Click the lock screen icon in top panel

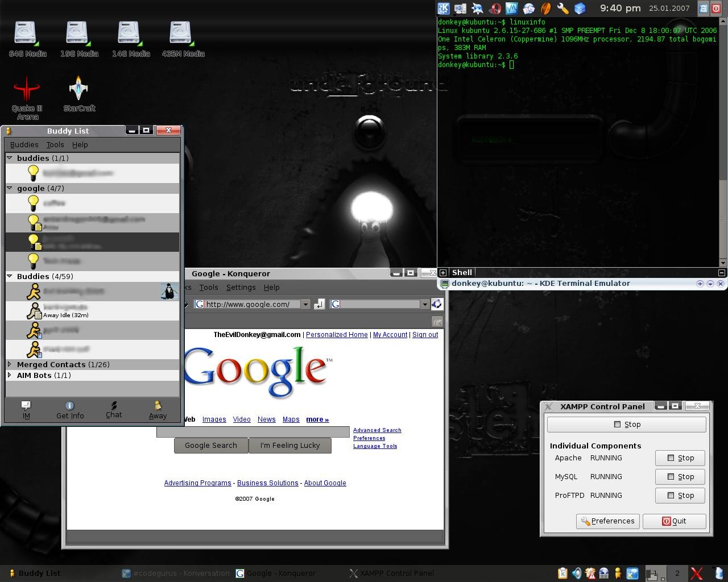click(704, 8)
